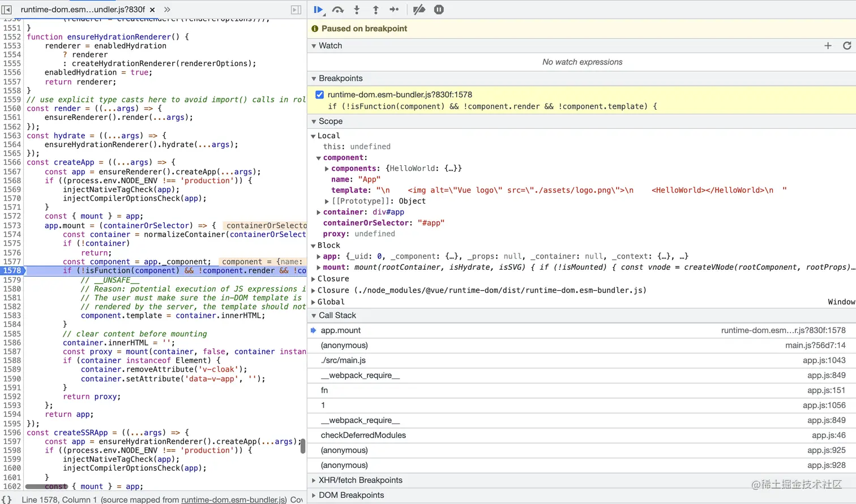The image size is (856, 504).
Task: Expand the [[Prototype]] Object entry
Action: [x=327, y=201]
